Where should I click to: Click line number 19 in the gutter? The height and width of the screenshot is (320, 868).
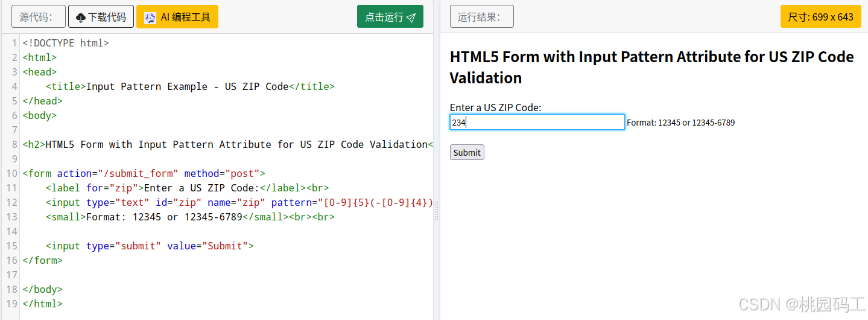click(x=11, y=304)
